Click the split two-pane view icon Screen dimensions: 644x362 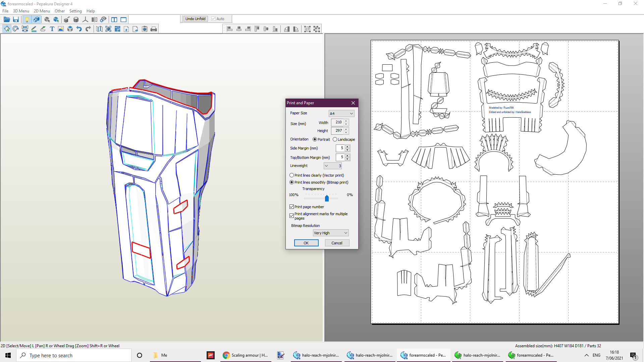[x=114, y=19]
